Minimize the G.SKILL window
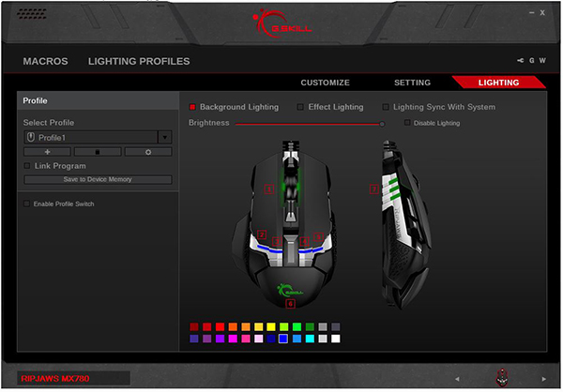Image resolution: width=563 pixels, height=392 pixels. click(x=531, y=12)
